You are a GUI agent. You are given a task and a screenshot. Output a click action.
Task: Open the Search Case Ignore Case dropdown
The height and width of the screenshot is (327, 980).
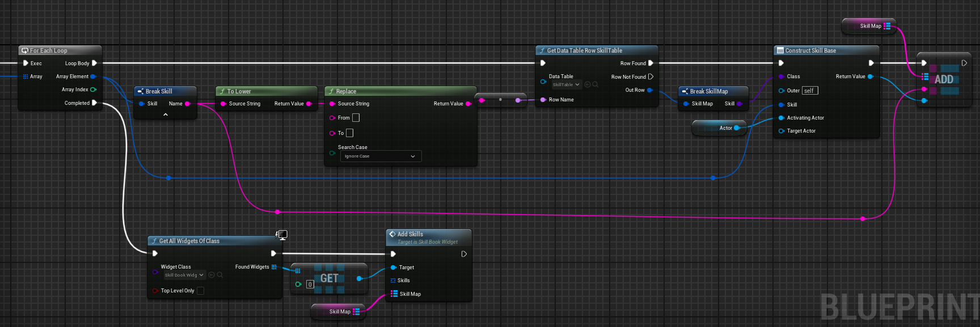pyautogui.click(x=381, y=156)
